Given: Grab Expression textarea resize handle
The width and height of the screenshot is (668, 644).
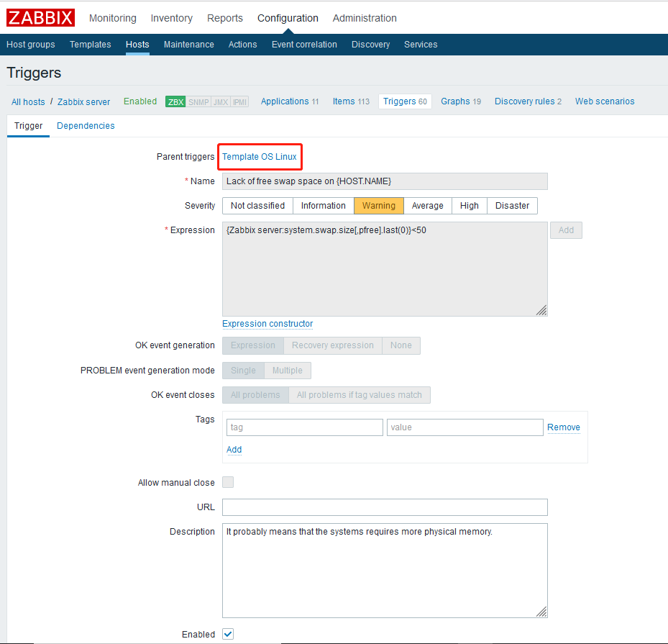Looking at the screenshot, I should [541, 310].
